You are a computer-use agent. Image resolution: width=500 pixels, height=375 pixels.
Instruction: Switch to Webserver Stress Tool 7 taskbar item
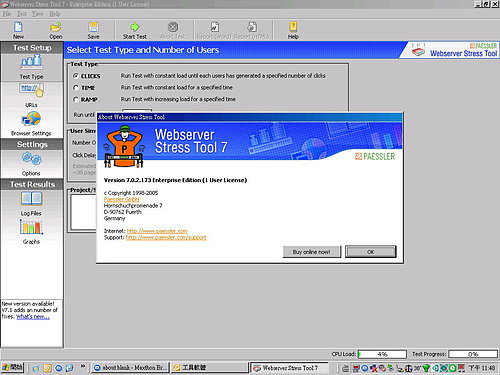coord(289,368)
